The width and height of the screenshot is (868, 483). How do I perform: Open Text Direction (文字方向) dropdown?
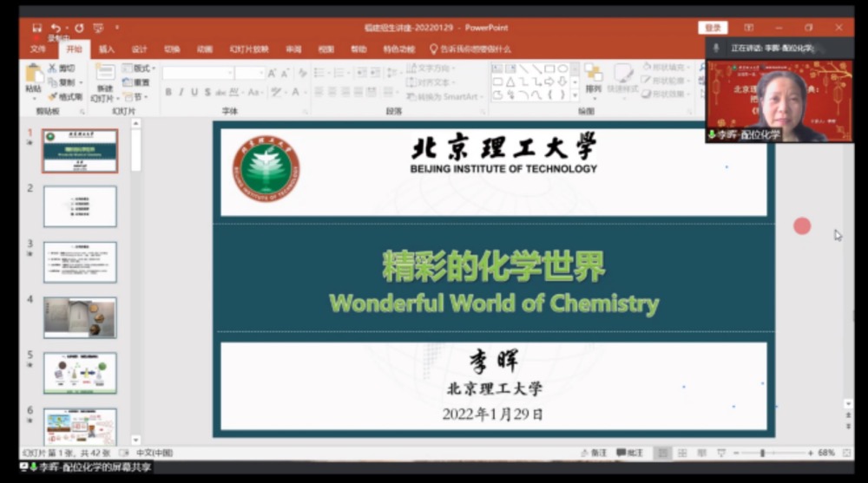click(431, 68)
